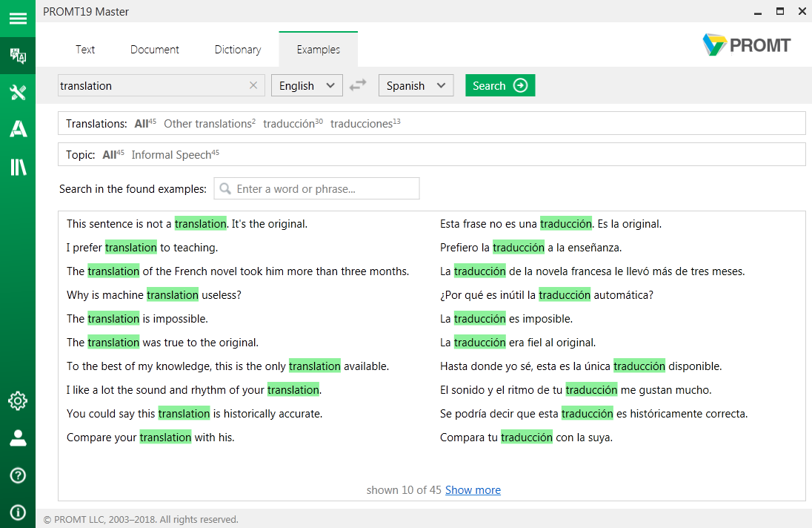Open the Spanish target language dropdown
Screen dimensions: 812x528
pos(416,85)
